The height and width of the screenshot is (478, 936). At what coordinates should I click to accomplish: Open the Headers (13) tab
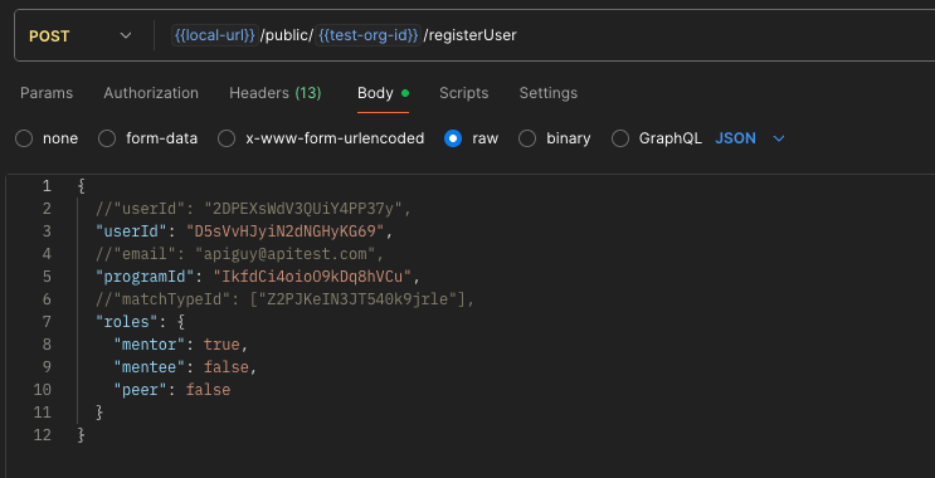(275, 93)
